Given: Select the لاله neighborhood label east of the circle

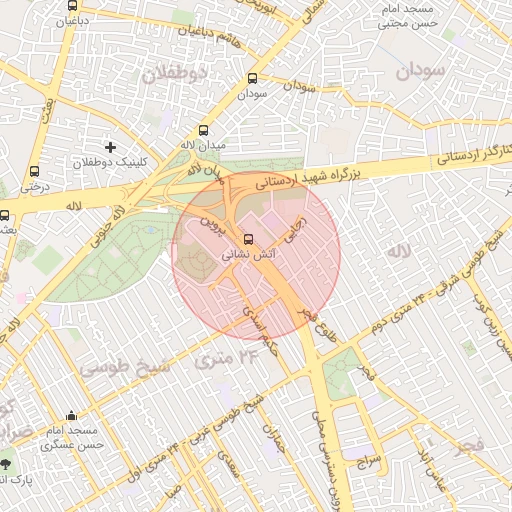Looking at the screenshot, I should pyautogui.click(x=399, y=252).
